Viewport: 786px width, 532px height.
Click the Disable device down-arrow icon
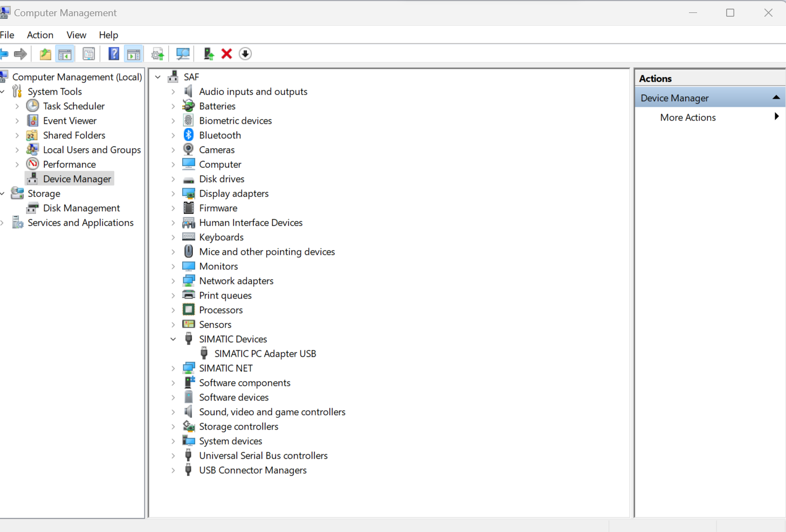click(x=245, y=54)
